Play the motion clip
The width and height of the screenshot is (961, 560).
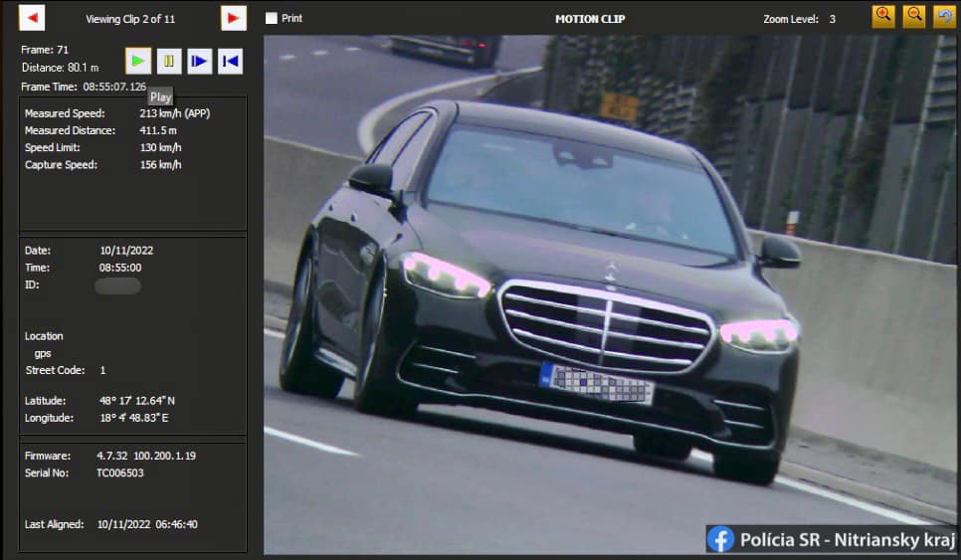coord(138,62)
